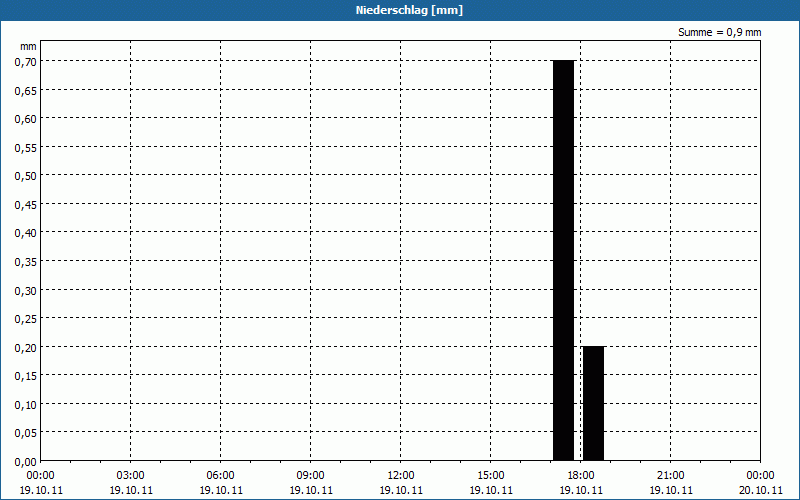The width and height of the screenshot is (800, 500).
Task: Select the Summe = 0,9 mm text
Action: tap(719, 32)
